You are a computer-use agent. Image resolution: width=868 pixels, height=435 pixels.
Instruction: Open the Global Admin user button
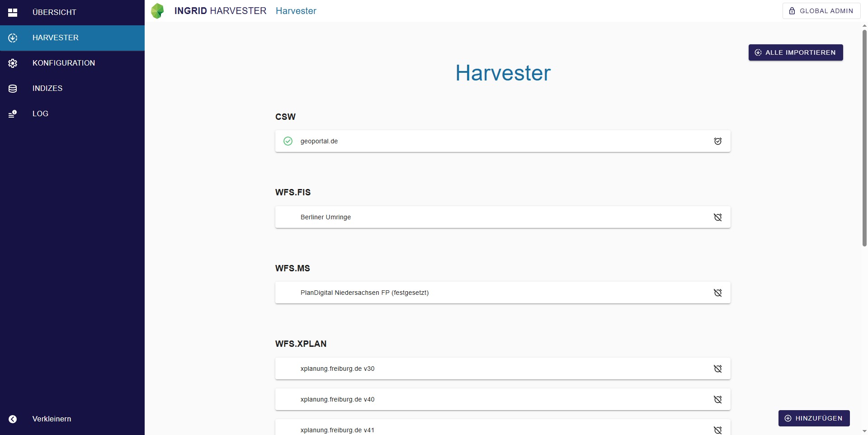click(821, 11)
